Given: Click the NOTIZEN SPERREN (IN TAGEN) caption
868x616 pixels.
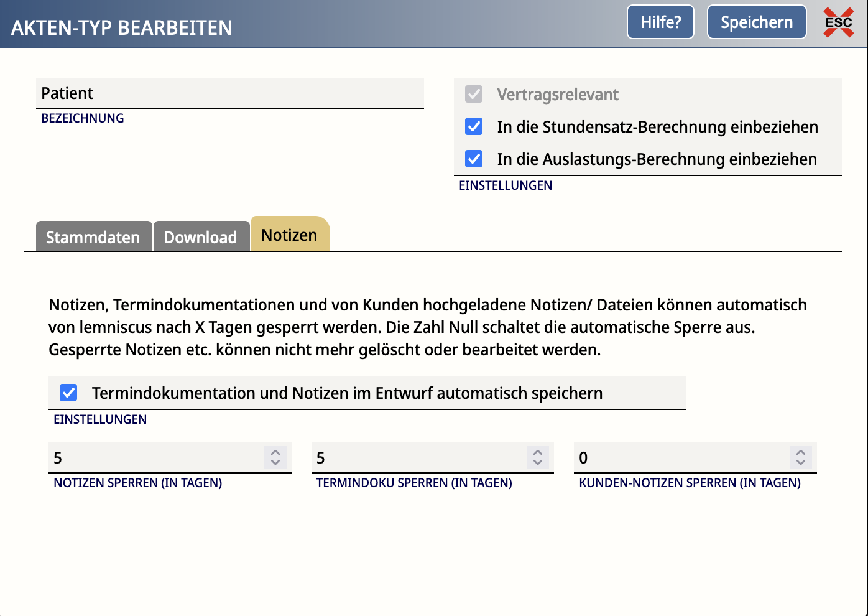Looking at the screenshot, I should 138,483.
